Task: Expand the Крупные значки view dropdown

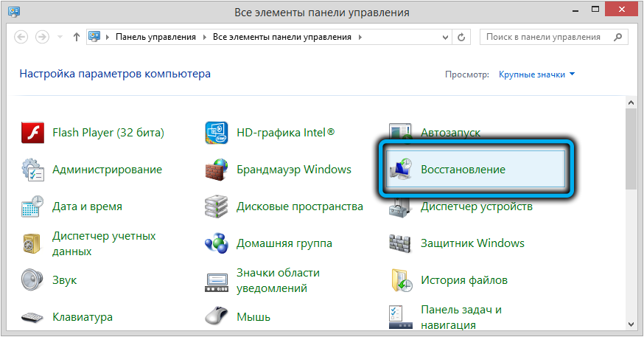Action: tap(536, 74)
